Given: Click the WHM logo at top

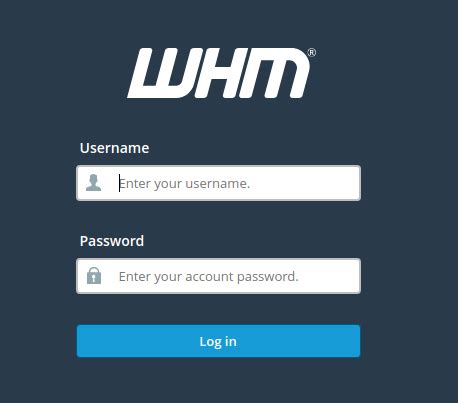Looking at the screenshot, I should tap(221, 73).
